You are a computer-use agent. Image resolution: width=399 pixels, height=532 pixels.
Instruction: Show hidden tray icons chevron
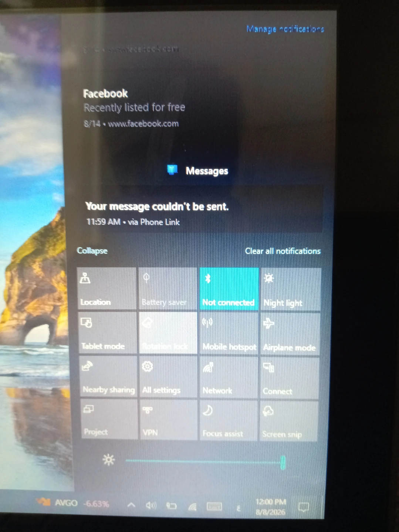pyautogui.click(x=131, y=505)
